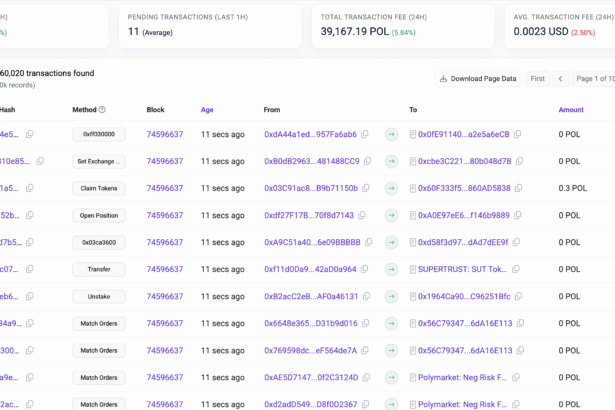Viewport: 615px width, 410px height.
Task: Open the 0x56C79347...6dA16E113 contract address
Action: 465,323
